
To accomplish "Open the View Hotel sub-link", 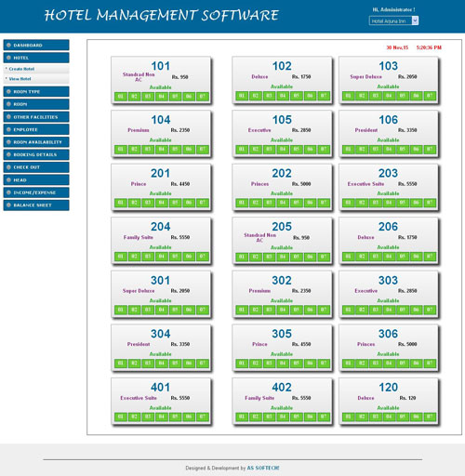I will coord(20,79).
